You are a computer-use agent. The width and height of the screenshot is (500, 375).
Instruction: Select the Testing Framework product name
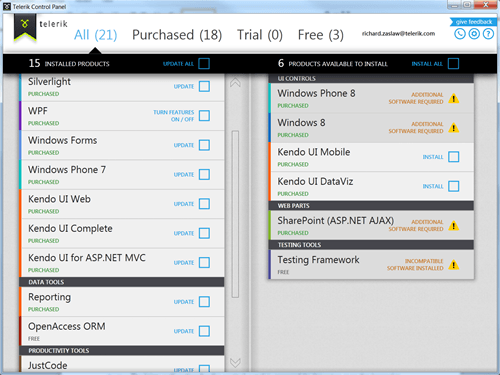click(318, 260)
